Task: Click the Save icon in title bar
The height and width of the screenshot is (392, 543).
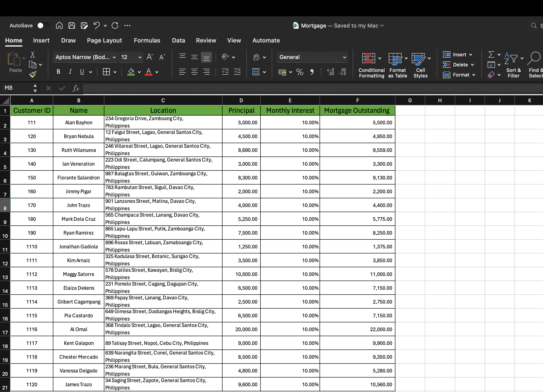Action: coord(71,25)
